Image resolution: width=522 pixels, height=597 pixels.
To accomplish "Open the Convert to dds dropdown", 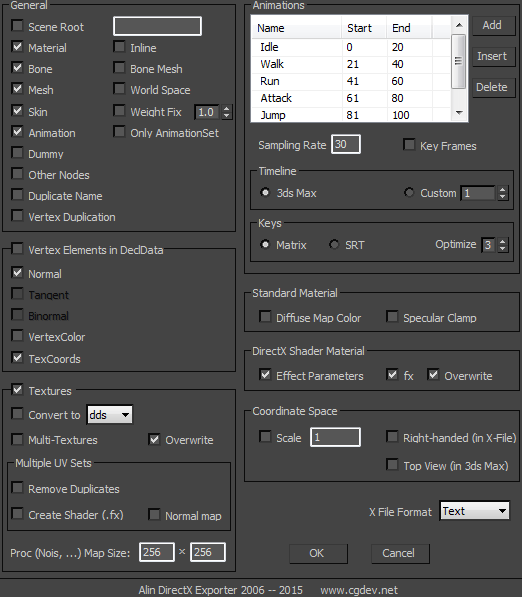I will [110, 414].
